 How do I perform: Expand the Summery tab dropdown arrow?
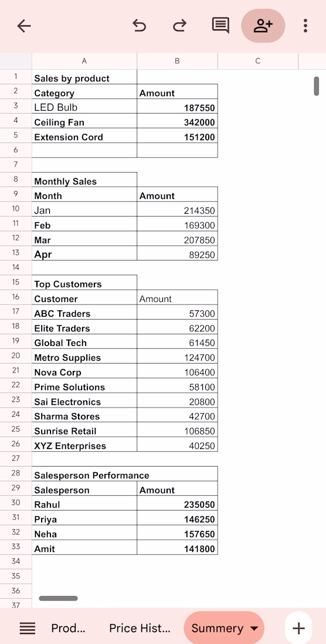tap(254, 628)
